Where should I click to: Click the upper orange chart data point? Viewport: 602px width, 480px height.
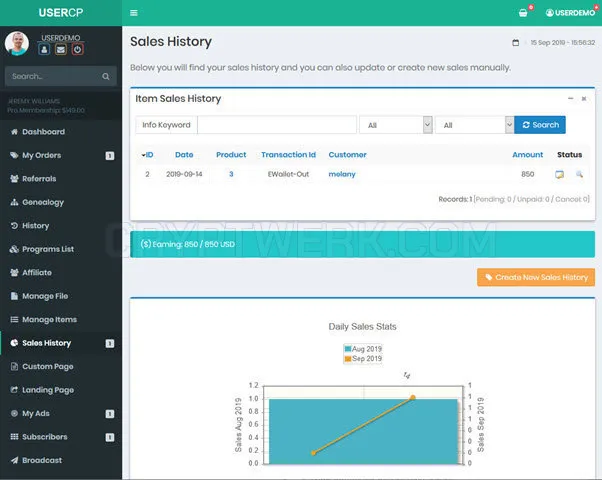[x=413, y=398]
